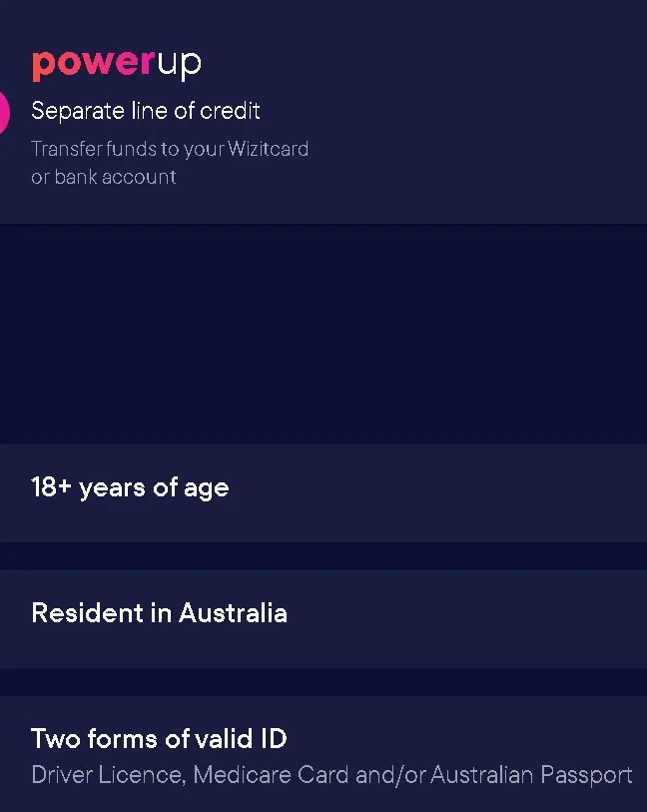
Task: Tap the word "Wizitcard" in the description
Action: point(268,149)
